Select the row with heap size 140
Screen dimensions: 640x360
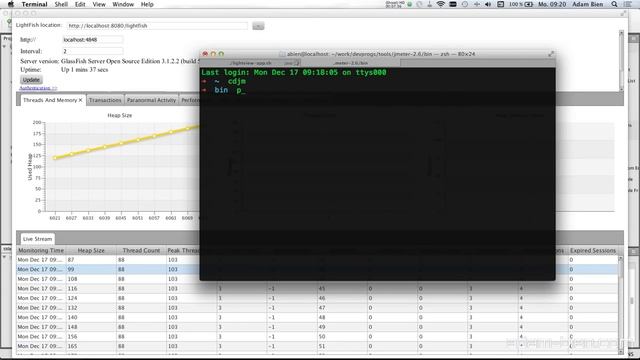pyautogui.click(x=317, y=318)
